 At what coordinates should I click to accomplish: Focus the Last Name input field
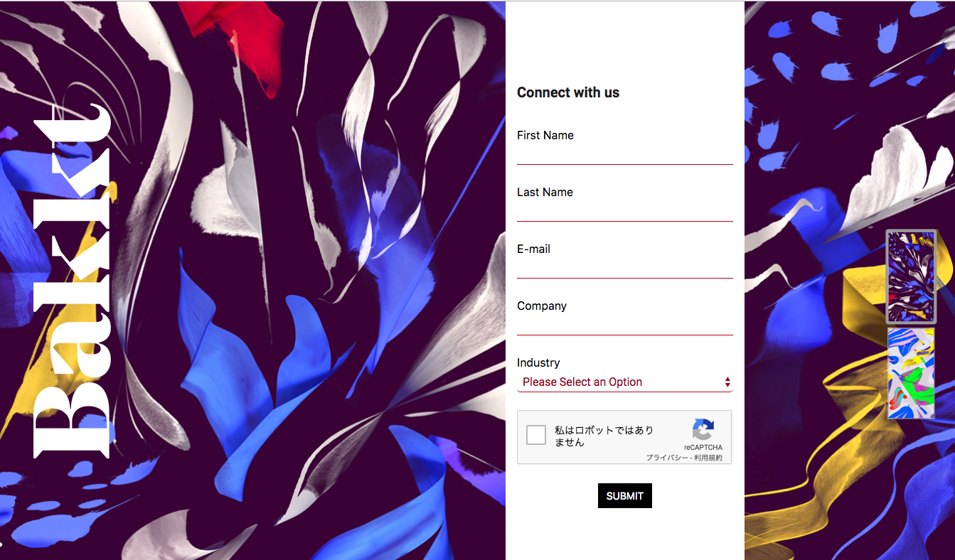tap(624, 212)
